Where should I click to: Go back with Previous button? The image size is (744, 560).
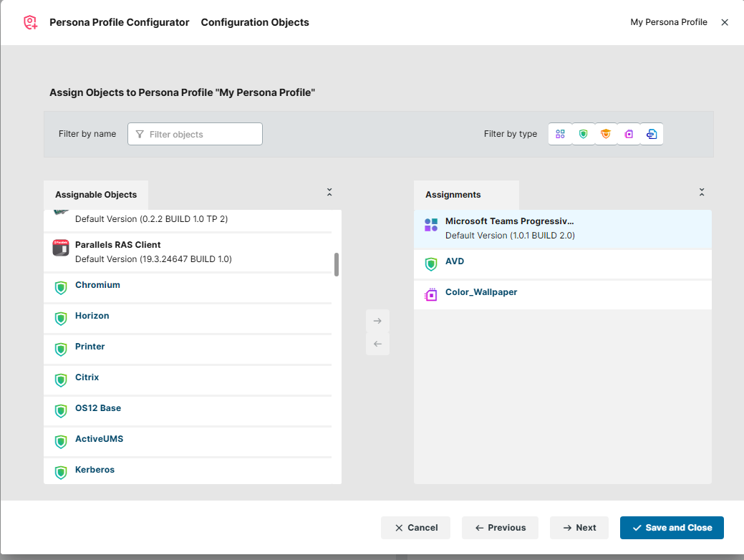[500, 528]
